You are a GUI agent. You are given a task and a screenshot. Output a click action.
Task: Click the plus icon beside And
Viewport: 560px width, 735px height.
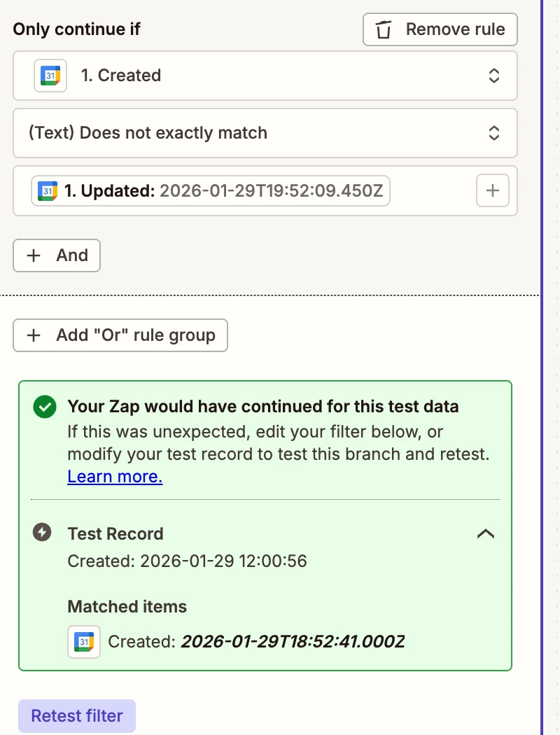pos(34,255)
